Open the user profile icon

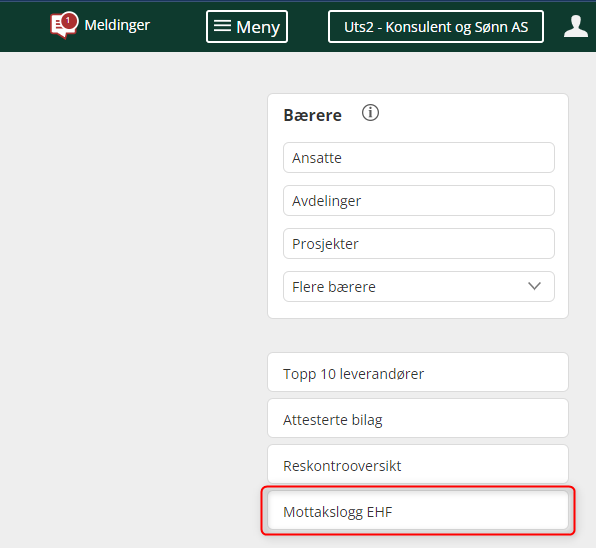coord(576,26)
